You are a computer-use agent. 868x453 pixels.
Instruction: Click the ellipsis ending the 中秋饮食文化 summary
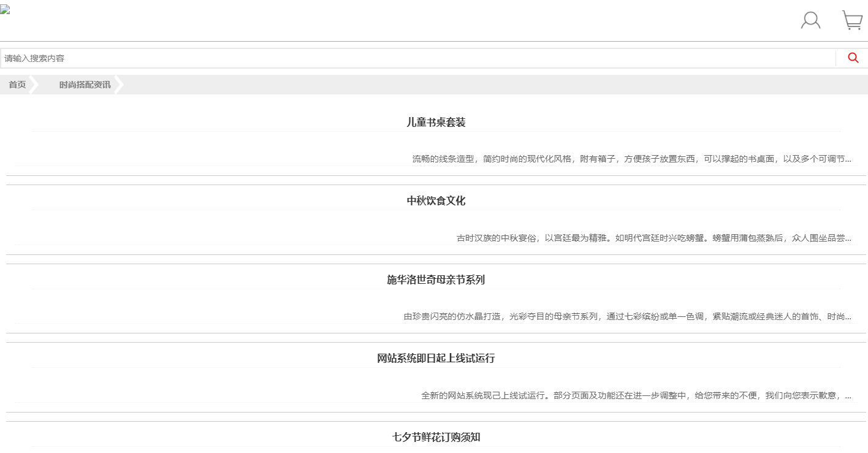(x=848, y=238)
